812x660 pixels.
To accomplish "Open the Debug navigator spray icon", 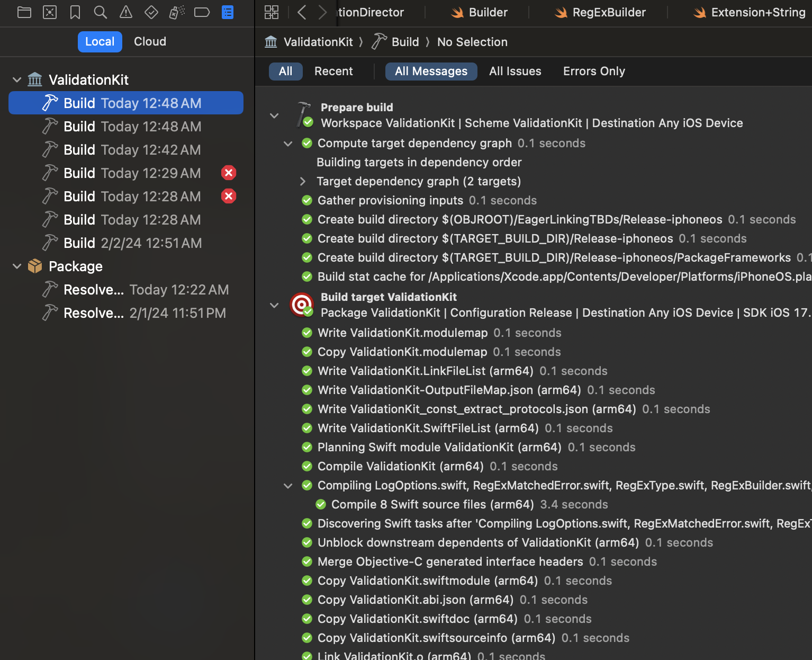I will pos(177,12).
